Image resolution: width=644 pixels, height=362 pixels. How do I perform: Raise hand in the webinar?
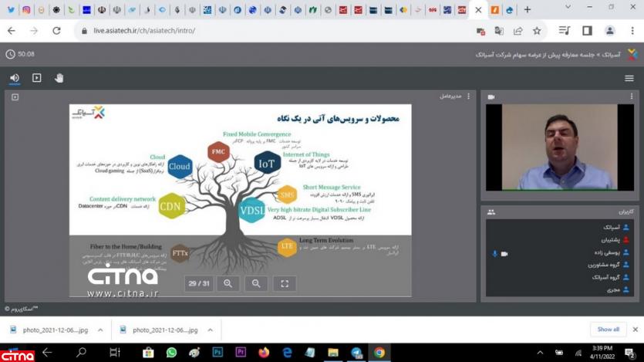[59, 78]
